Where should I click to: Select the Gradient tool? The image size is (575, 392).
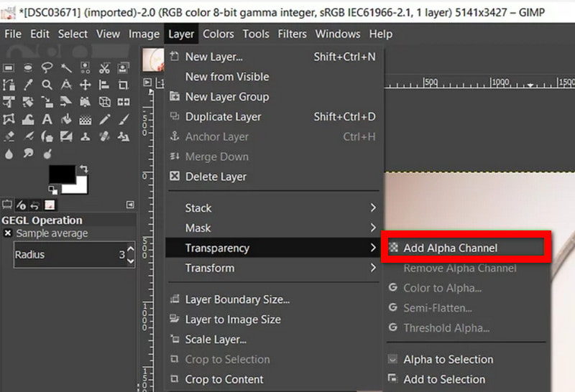(85, 119)
